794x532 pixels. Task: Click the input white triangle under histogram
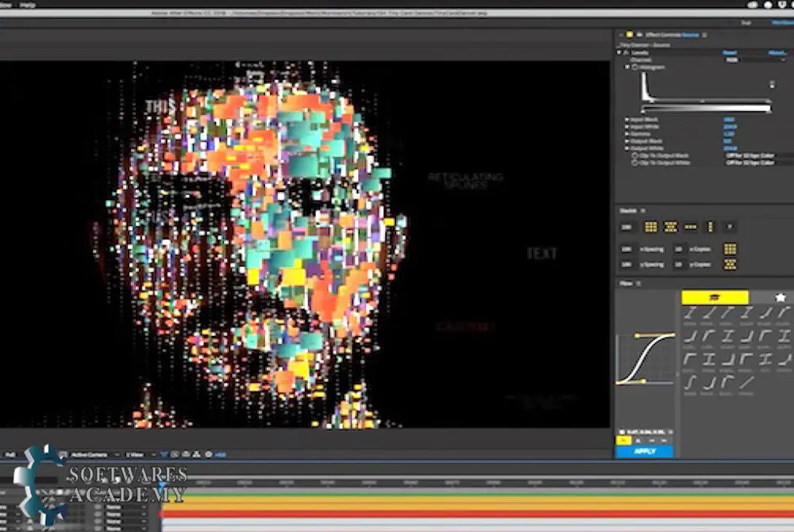(x=769, y=102)
